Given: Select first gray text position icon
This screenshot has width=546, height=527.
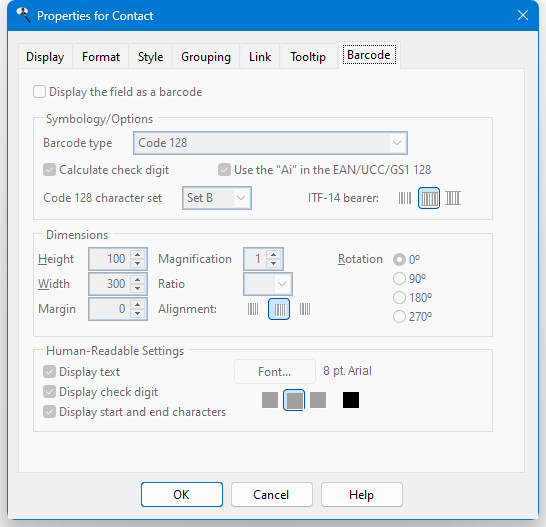Looking at the screenshot, I should [270, 400].
